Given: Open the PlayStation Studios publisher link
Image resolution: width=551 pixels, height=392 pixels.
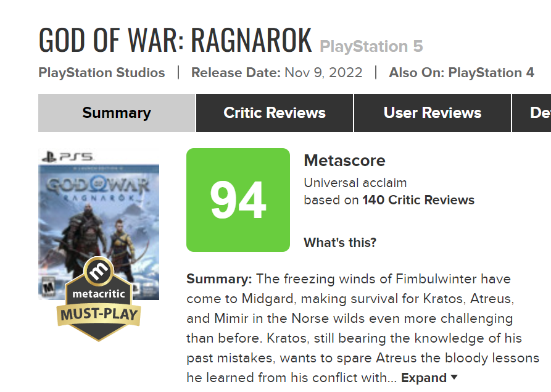Looking at the screenshot, I should click(102, 72).
